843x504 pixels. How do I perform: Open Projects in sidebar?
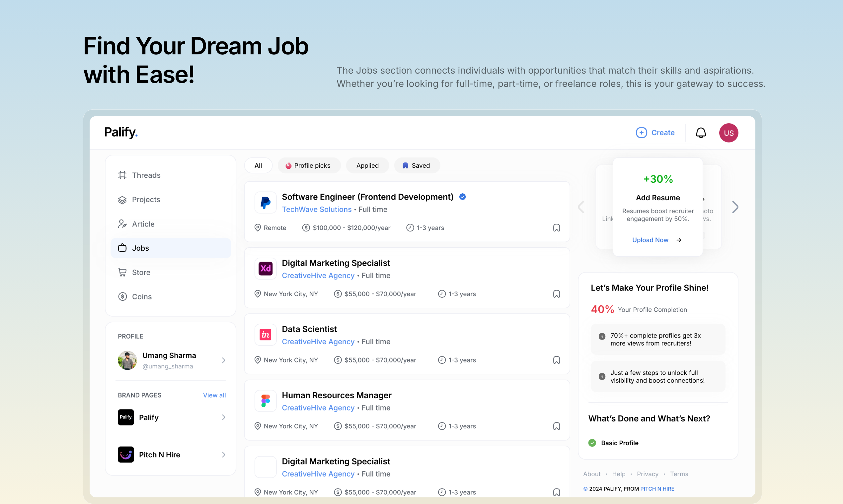tap(146, 200)
